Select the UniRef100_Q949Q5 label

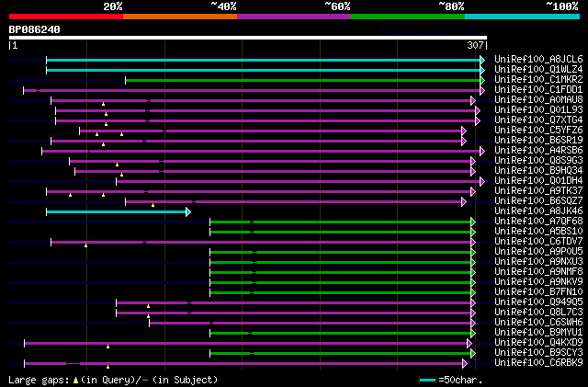[x=538, y=302]
